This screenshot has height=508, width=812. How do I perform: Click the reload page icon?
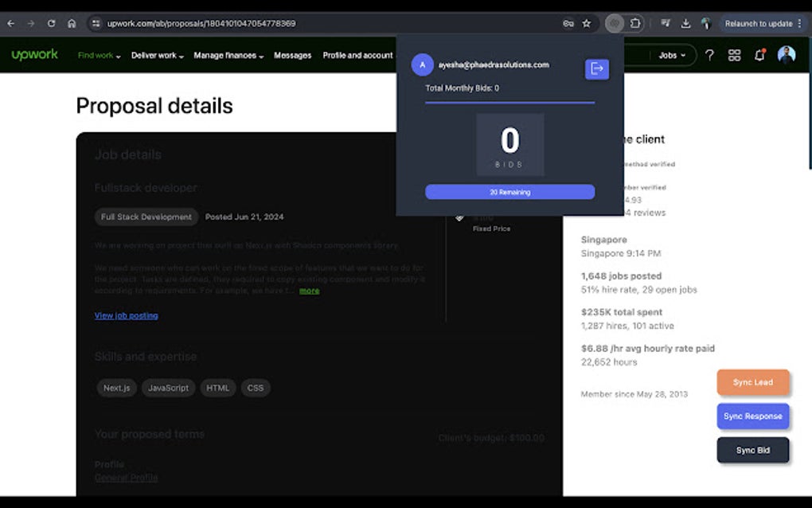(52, 24)
